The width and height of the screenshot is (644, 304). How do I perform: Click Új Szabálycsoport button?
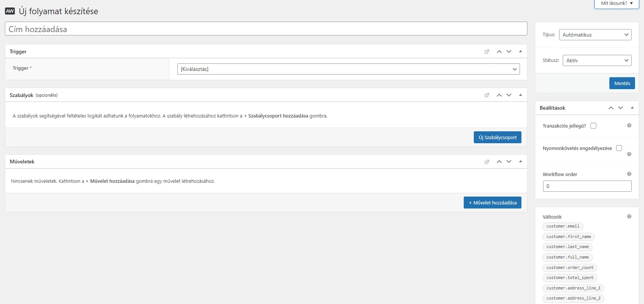[x=498, y=137]
